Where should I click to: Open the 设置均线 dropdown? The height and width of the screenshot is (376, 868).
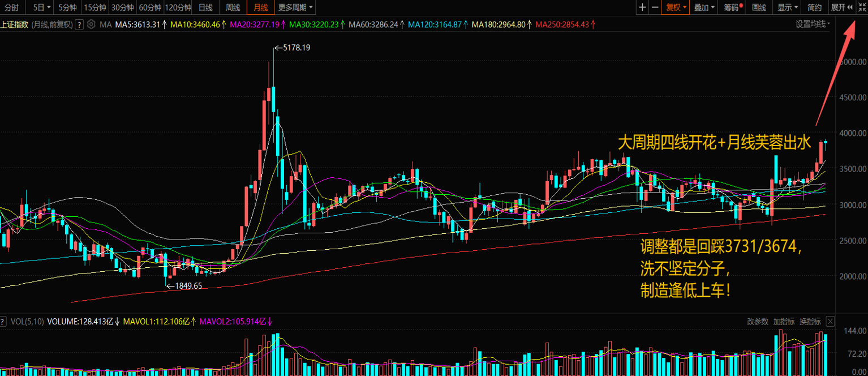(x=813, y=24)
